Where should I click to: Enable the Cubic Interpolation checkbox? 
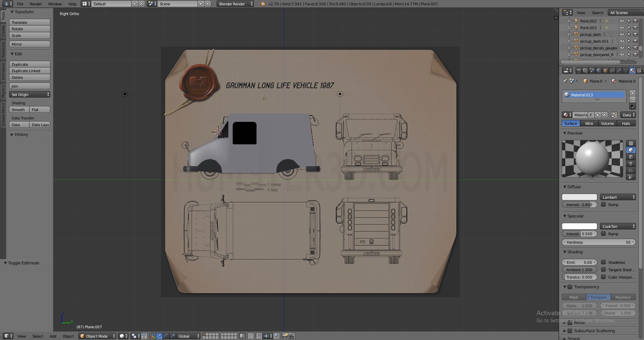(x=603, y=277)
